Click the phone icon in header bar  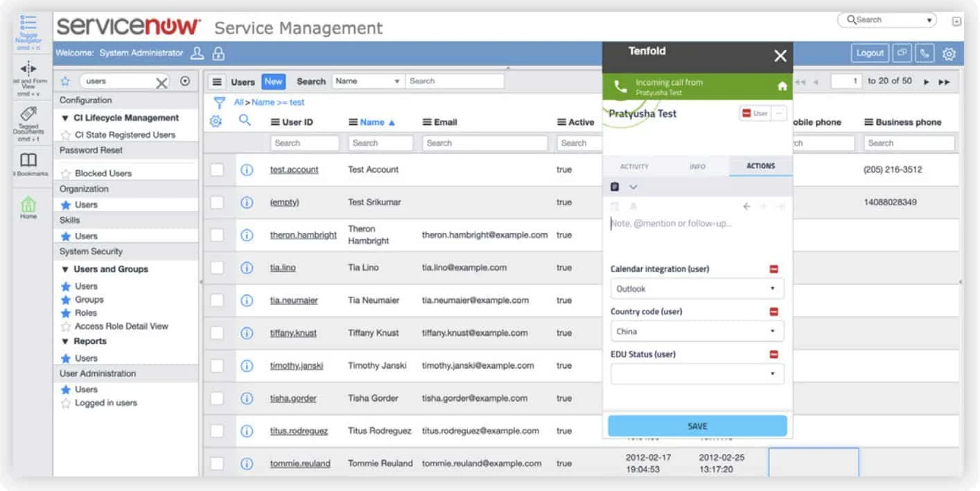tap(925, 53)
